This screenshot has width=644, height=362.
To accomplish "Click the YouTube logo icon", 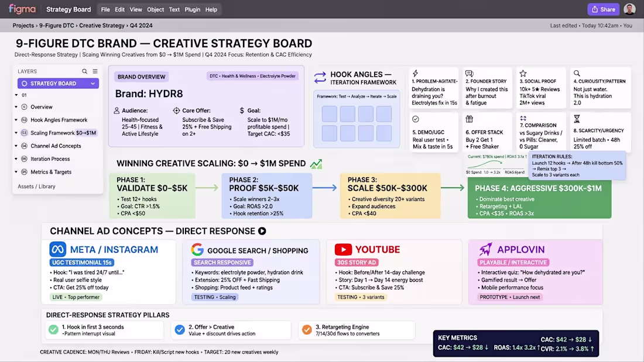I will click(343, 249).
